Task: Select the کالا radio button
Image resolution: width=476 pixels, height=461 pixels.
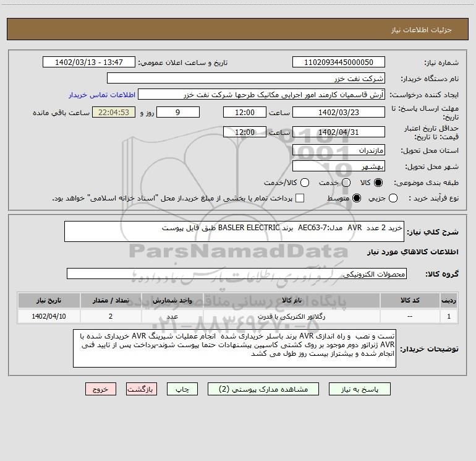Action: coord(378,183)
